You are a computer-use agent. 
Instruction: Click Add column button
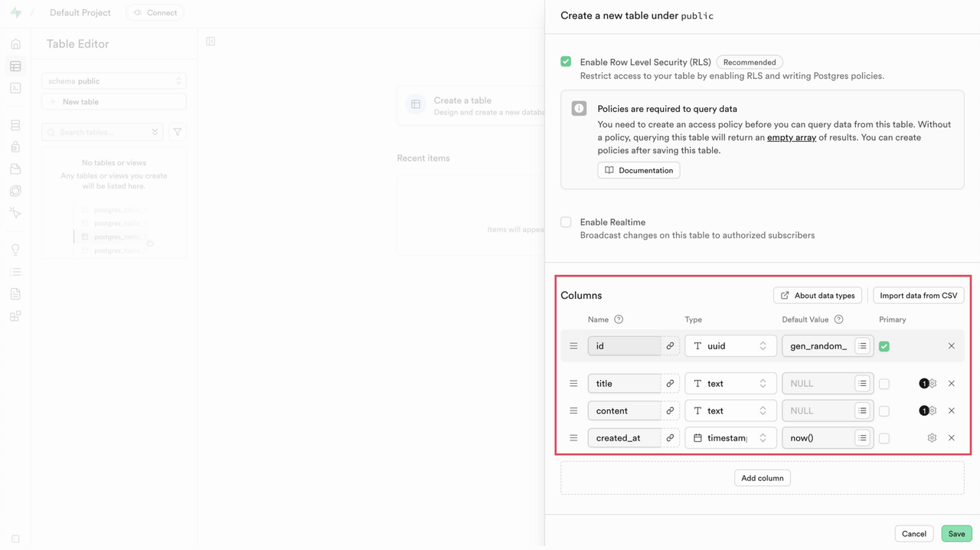coord(762,478)
